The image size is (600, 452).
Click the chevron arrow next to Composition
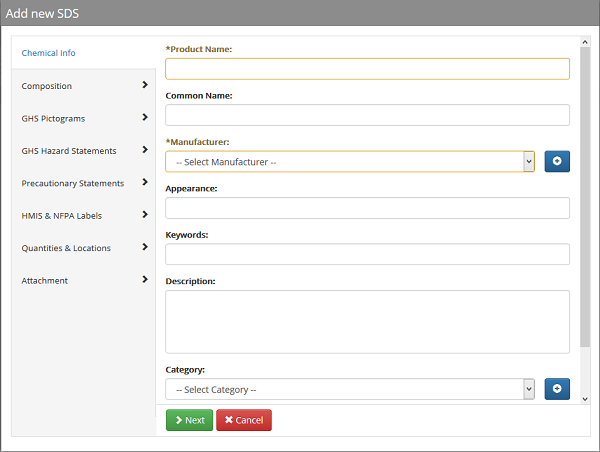click(x=145, y=85)
